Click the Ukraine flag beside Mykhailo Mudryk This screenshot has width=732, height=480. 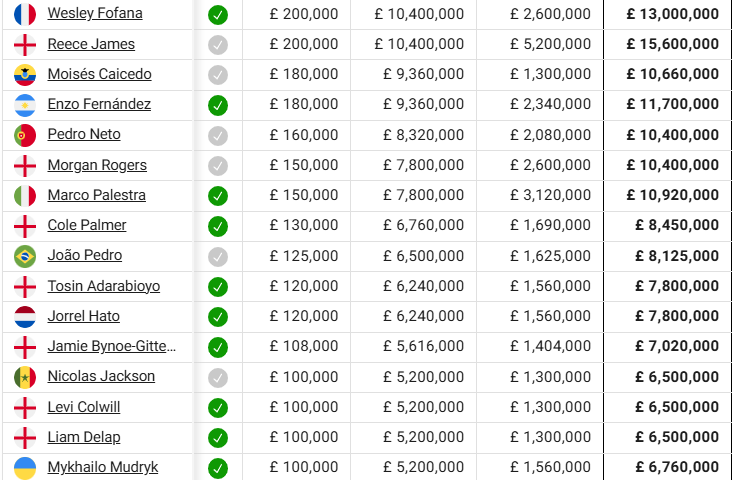[x=25, y=468]
